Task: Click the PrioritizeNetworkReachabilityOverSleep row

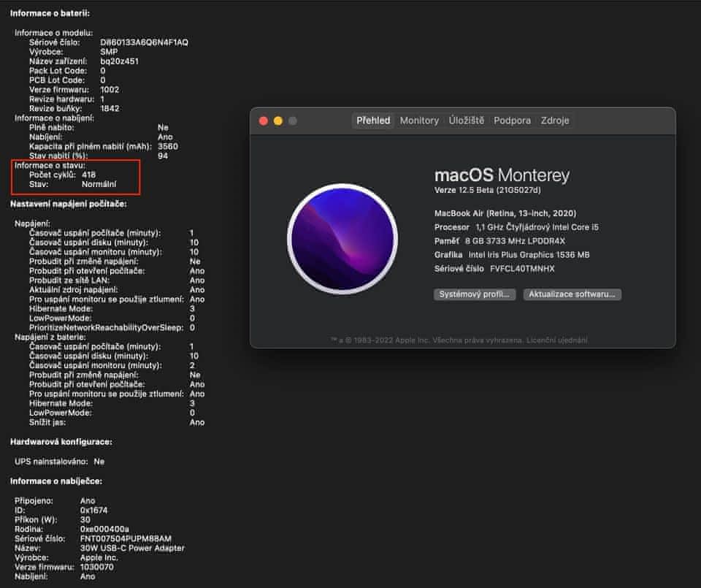Action: (x=112, y=328)
